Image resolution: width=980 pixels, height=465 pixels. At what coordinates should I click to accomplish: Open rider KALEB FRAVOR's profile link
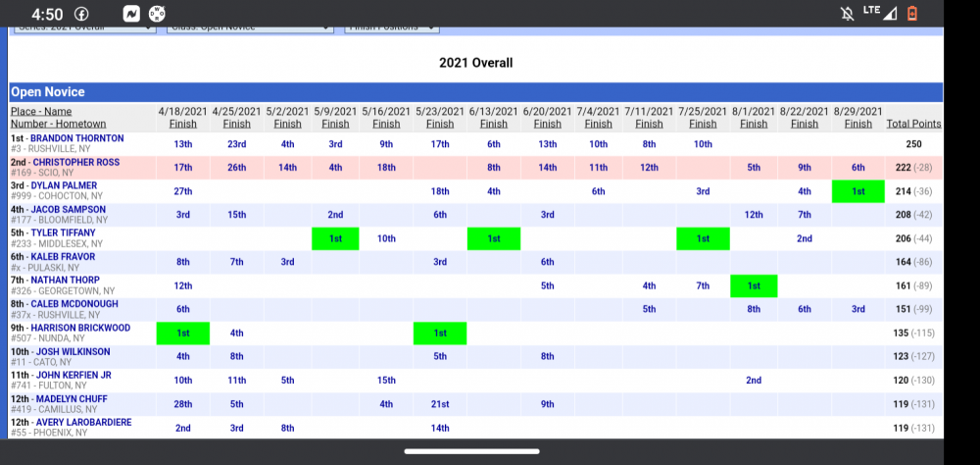[64, 257]
